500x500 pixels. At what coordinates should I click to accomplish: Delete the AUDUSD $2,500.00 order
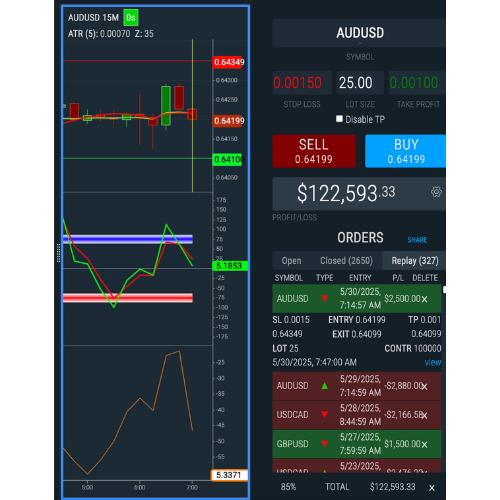click(424, 299)
